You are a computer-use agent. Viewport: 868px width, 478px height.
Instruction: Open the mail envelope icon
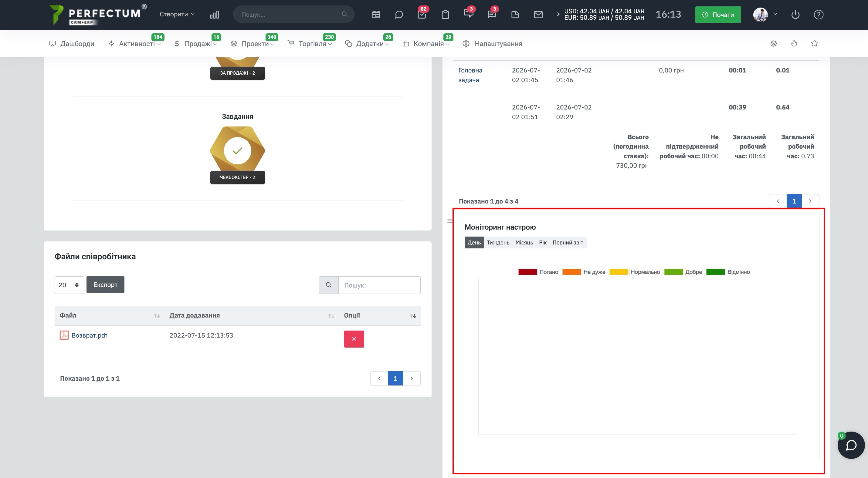pyautogui.click(x=538, y=15)
